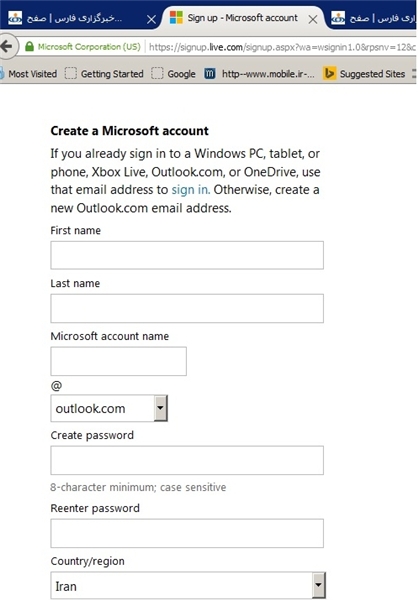Switch to the rightmost Fars news tab

(x=372, y=18)
